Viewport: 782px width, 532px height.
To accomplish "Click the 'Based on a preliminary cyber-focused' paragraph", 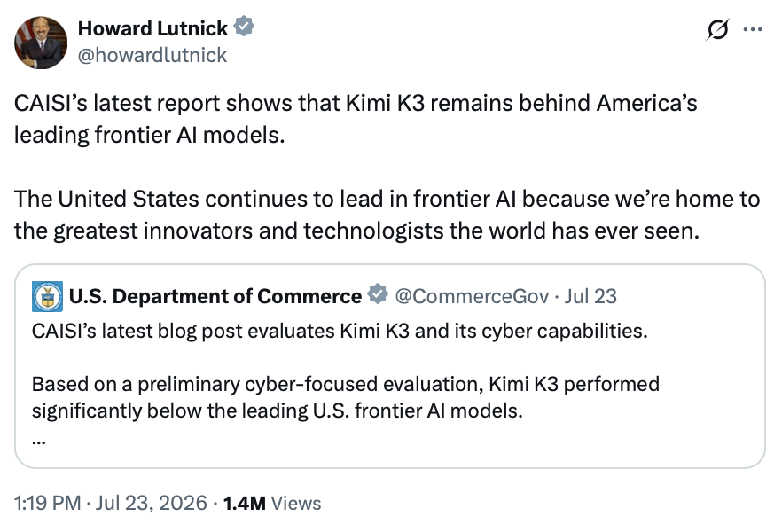I will [x=346, y=397].
